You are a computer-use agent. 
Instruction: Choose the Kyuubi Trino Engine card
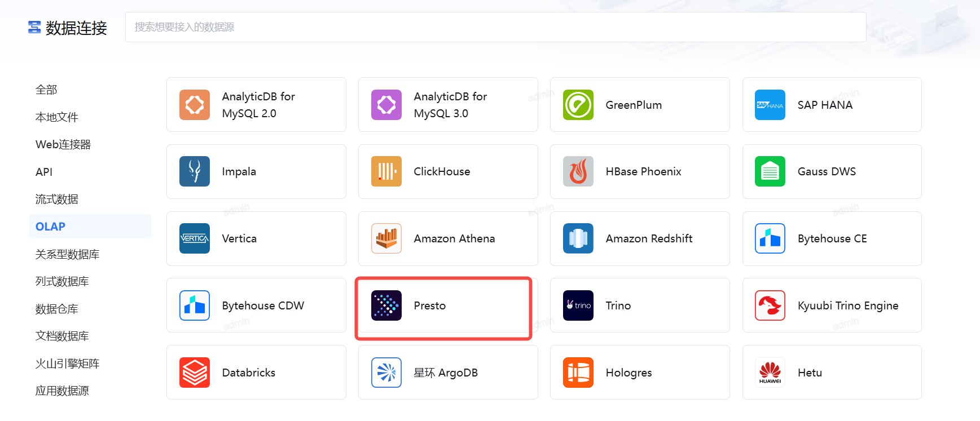tap(847, 305)
